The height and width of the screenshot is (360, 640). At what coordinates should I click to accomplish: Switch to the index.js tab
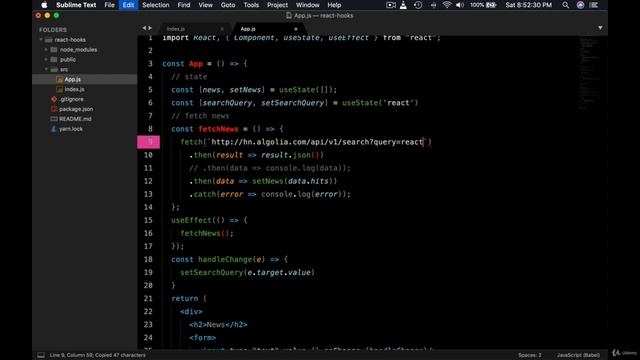(x=176, y=29)
